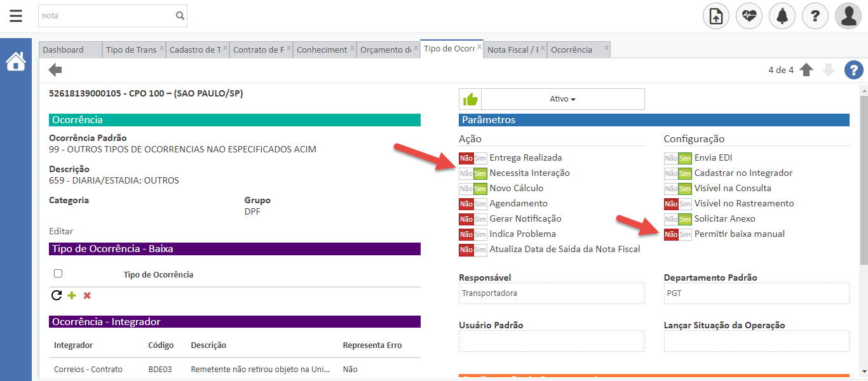This screenshot has height=381, width=868.
Task: Click the green plus add icon
Action: coord(72,295)
